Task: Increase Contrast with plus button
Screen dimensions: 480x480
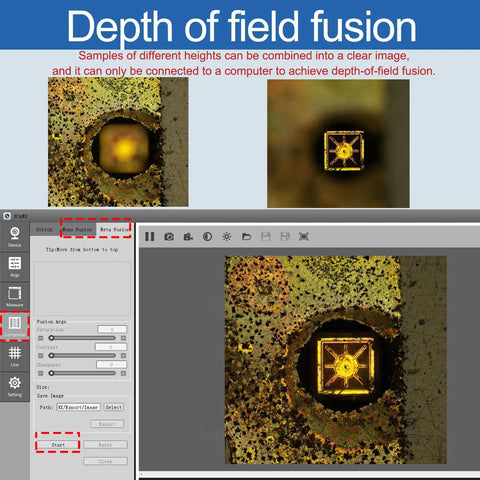Action: point(123,356)
